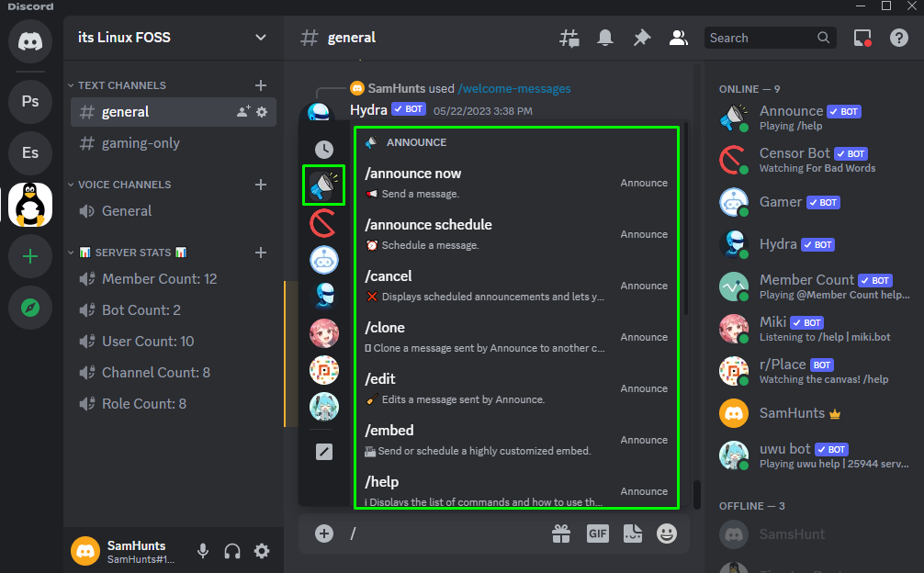Image resolution: width=924 pixels, height=573 pixels.
Task: Select Censor Bot icon in command picker
Action: pos(323,223)
